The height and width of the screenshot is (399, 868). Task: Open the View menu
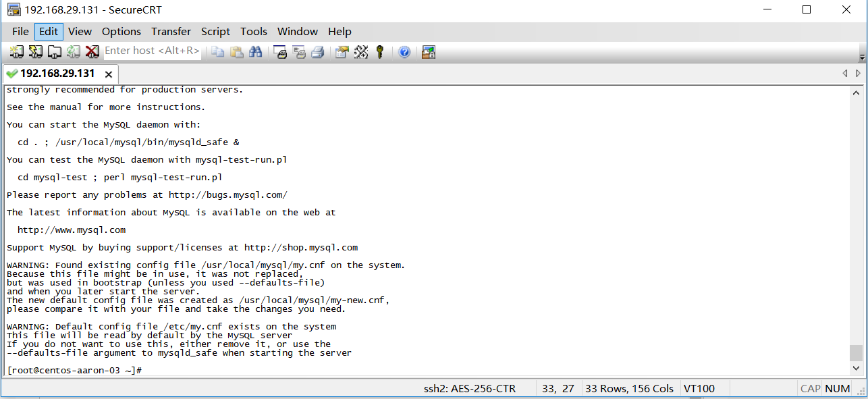pos(80,31)
